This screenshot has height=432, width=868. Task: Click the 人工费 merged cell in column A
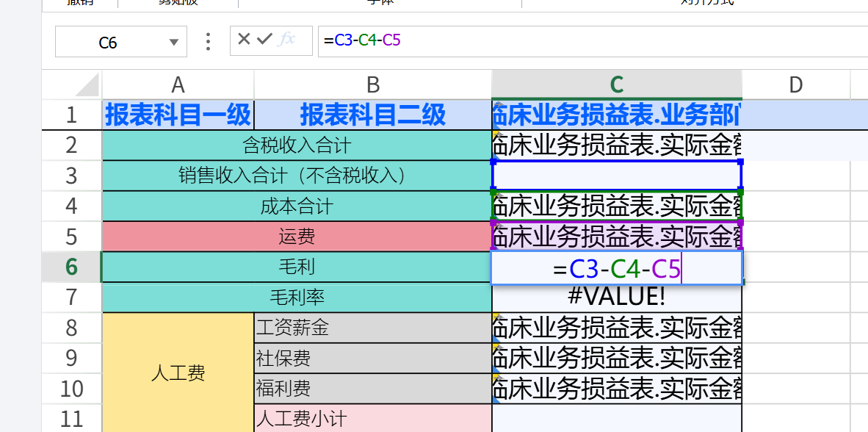(177, 373)
